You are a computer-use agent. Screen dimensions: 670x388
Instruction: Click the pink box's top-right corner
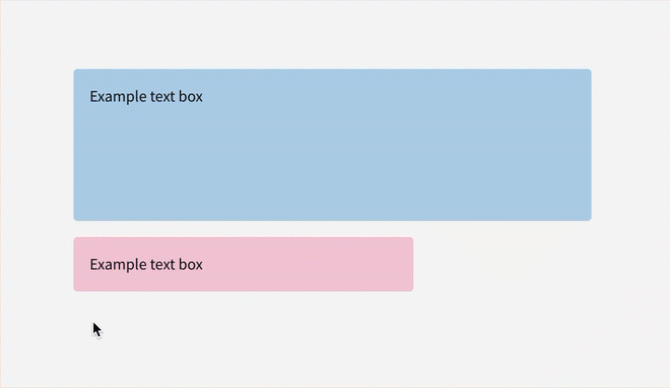(x=412, y=238)
